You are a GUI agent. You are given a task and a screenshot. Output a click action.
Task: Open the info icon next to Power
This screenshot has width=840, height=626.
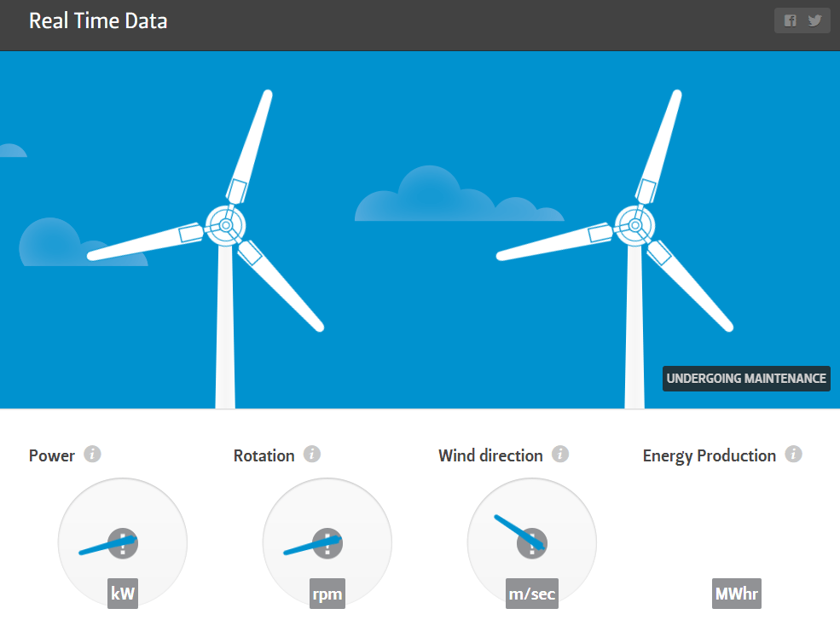tap(93, 454)
